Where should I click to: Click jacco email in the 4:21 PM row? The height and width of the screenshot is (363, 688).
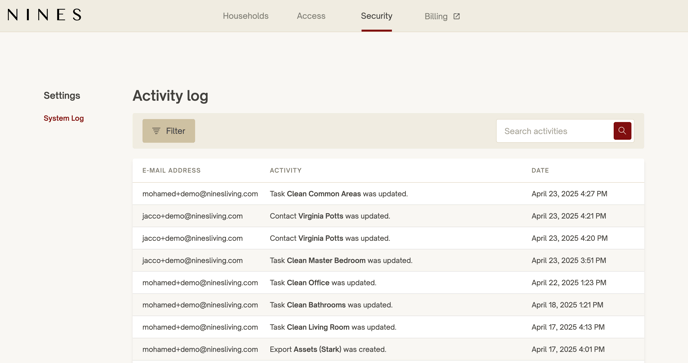pyautogui.click(x=192, y=216)
